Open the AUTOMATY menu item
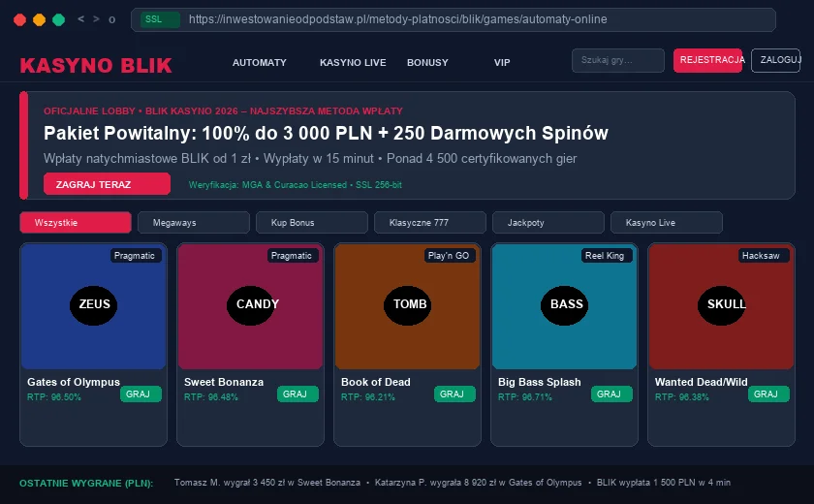This screenshot has height=504, width=814. (259, 62)
